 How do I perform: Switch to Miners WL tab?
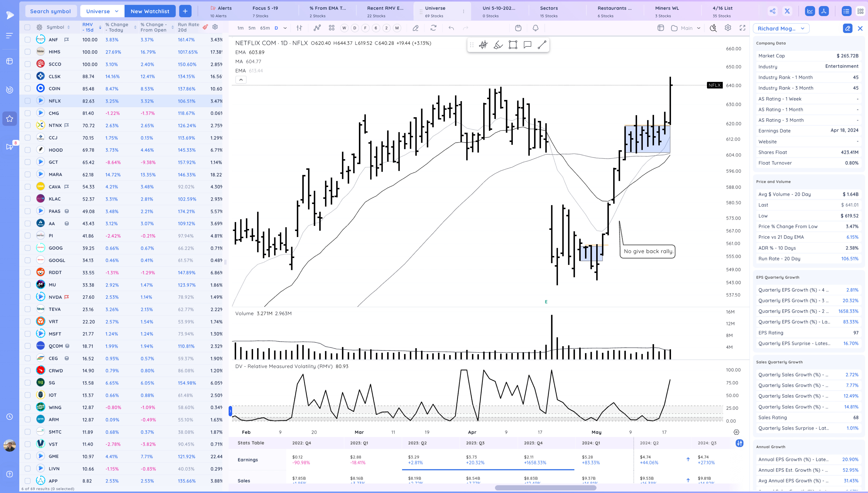pyautogui.click(x=667, y=11)
